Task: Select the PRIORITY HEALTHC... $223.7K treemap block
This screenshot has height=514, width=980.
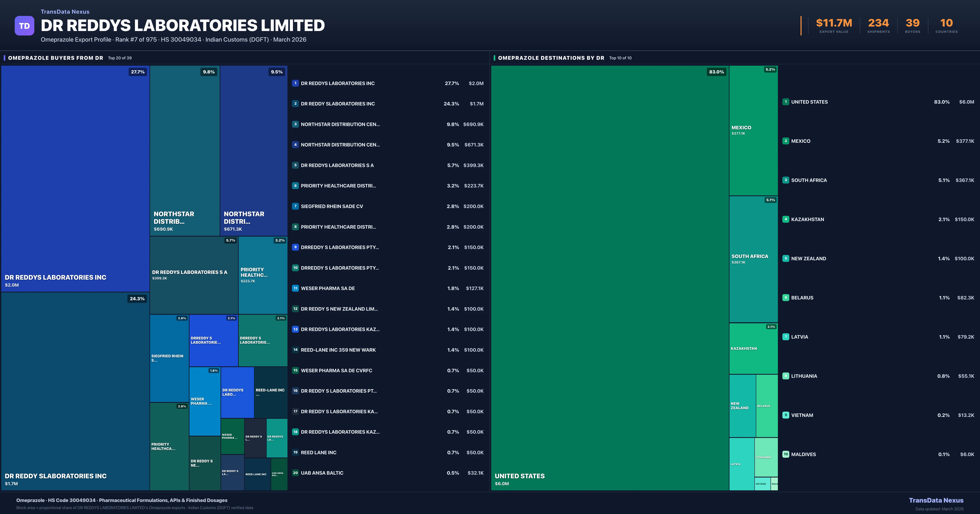Action: pyautogui.click(x=263, y=275)
